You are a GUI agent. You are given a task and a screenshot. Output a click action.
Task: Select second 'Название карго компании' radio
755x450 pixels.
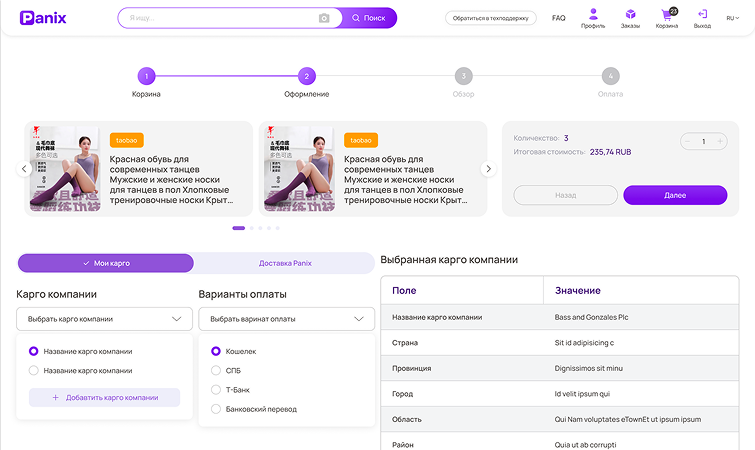click(33, 371)
